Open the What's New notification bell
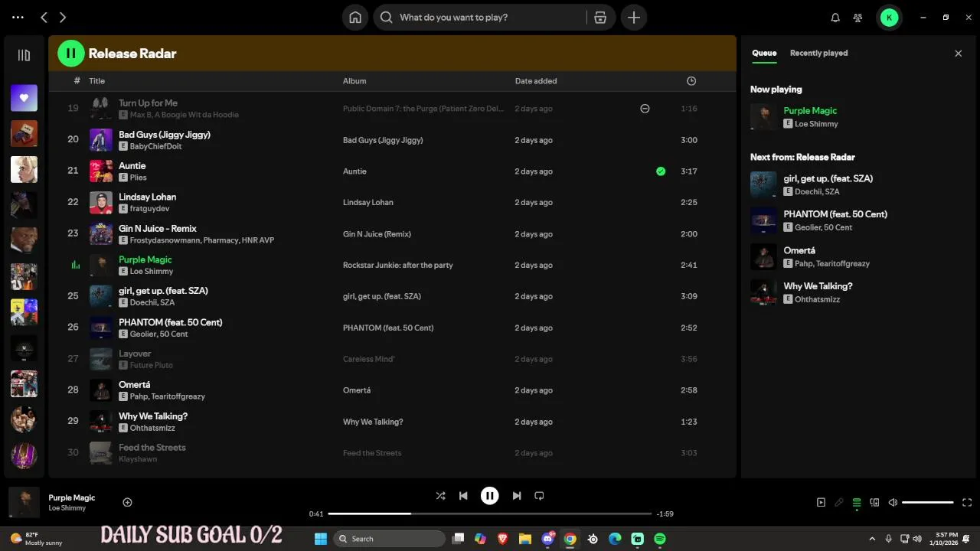The image size is (980, 551). [835, 18]
